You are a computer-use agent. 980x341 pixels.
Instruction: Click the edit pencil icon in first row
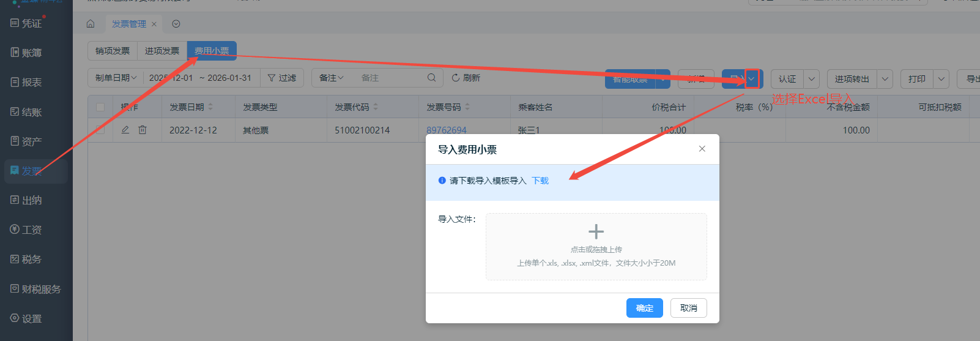pyautogui.click(x=125, y=130)
